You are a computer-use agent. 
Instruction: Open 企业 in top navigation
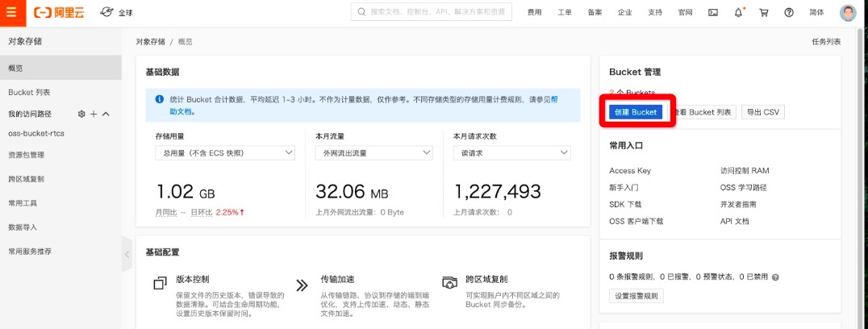[625, 13]
